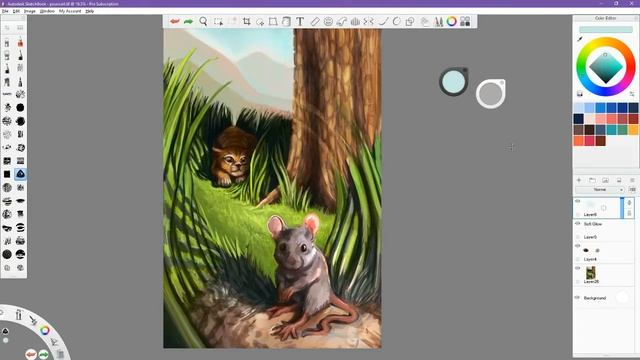
Task: Select the Layer5 label
Action: 590,237
